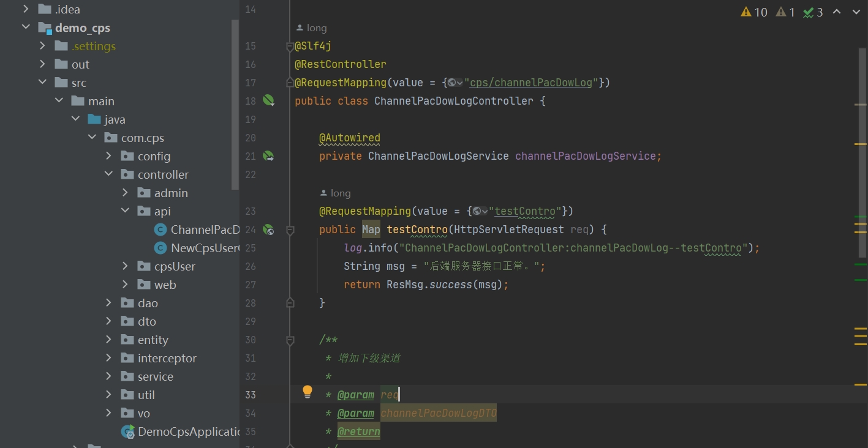Select the service package in tree

pos(156,376)
